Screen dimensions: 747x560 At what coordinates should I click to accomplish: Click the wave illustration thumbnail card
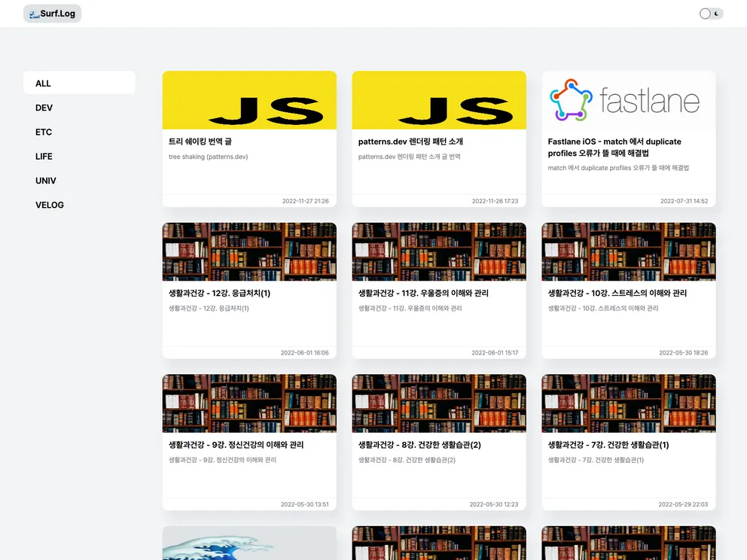pos(249,543)
